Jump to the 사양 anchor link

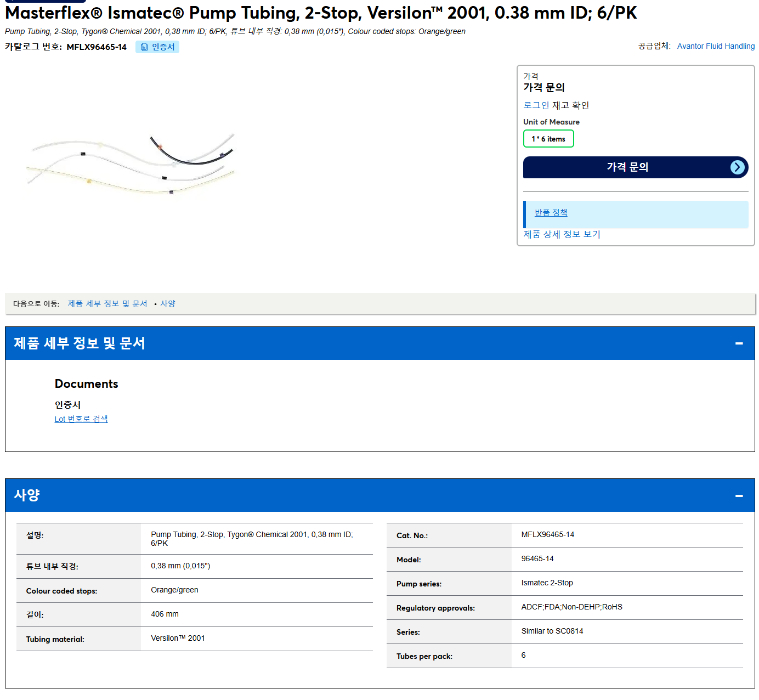pos(168,304)
